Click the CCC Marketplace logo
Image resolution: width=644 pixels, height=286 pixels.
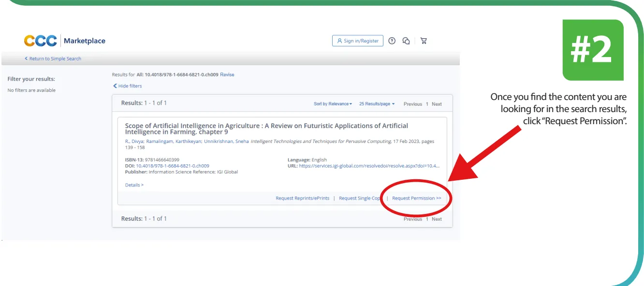click(64, 41)
